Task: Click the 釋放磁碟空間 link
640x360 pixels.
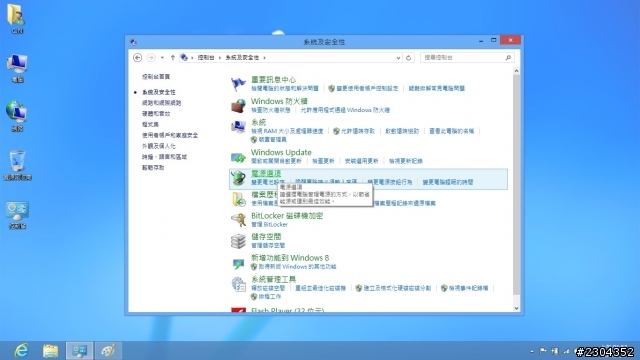Action: pyautogui.click(x=268, y=288)
